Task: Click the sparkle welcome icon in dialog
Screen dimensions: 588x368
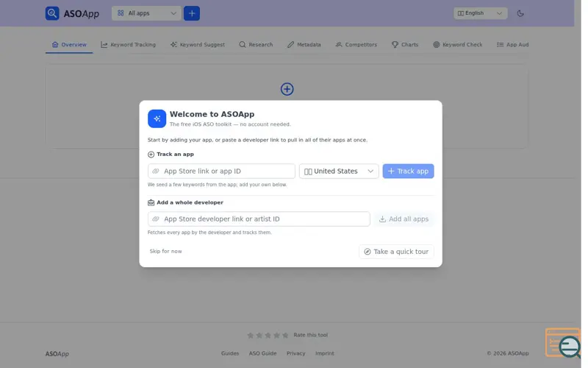Action: 157,118
